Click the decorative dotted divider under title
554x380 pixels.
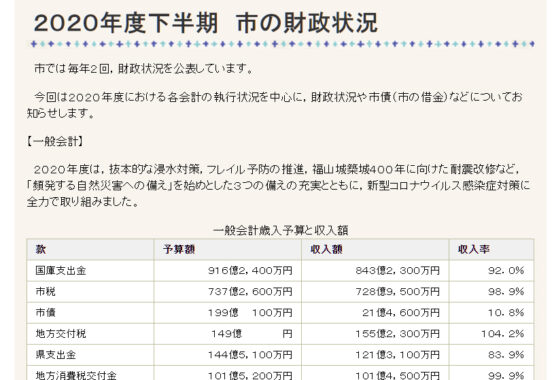pos(283,44)
